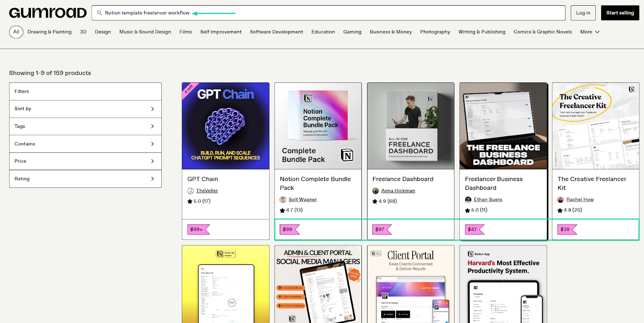Screen dimensions: 644x323
Task: Open the Films category
Action: tap(186, 32)
